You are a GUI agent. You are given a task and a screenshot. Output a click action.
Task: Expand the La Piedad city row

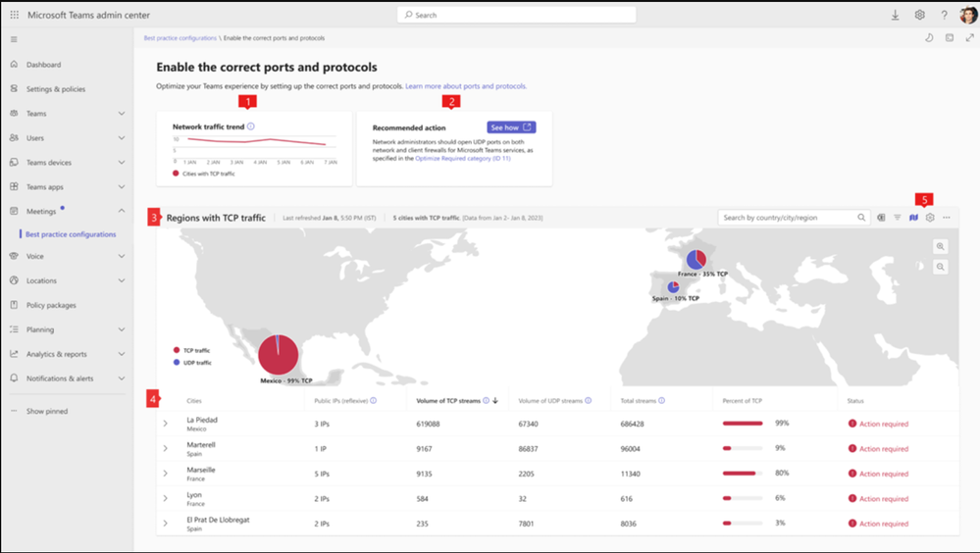click(x=165, y=424)
